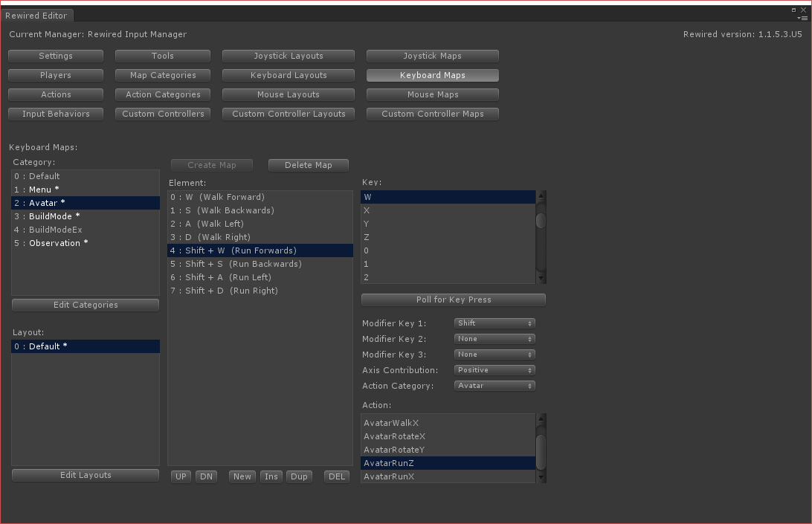Viewport: 812px width, 524px height.
Task: Create a new element with the New button
Action: 242,476
